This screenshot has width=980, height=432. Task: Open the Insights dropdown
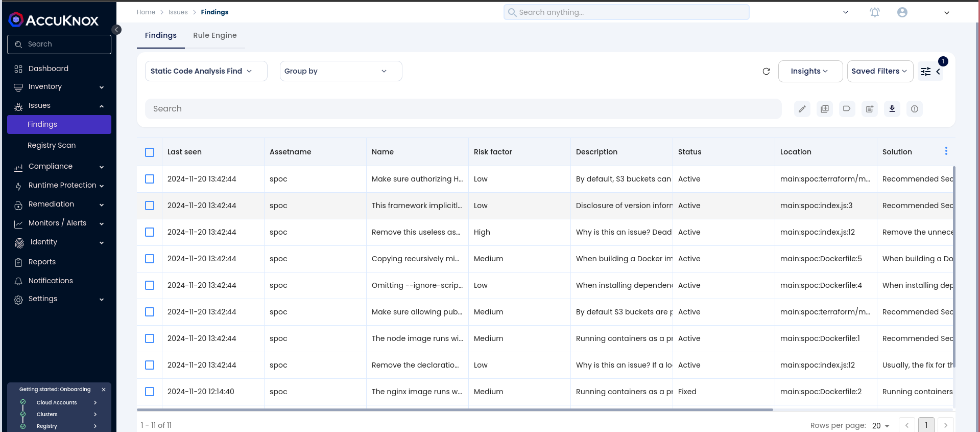click(810, 71)
